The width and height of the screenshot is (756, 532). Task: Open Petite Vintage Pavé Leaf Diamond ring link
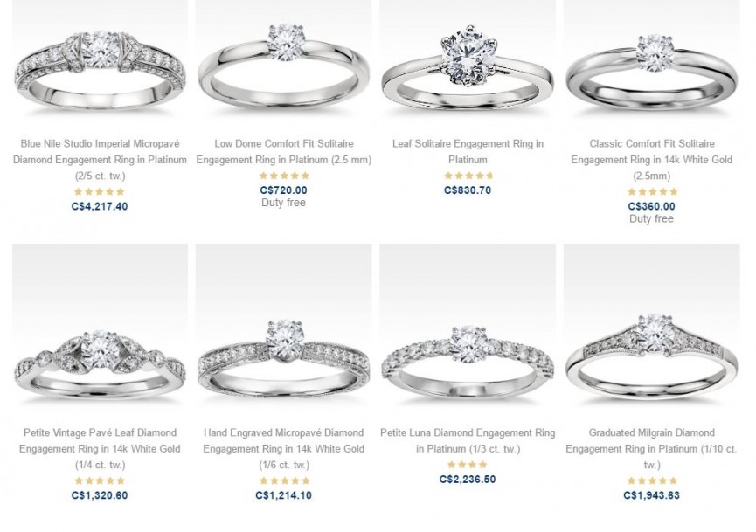click(100, 449)
